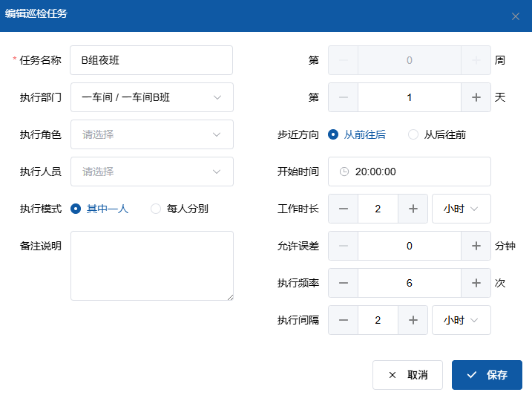Open the 执行人员 personnel dropdown
Screen dimensions: 532x398
tap(152, 172)
